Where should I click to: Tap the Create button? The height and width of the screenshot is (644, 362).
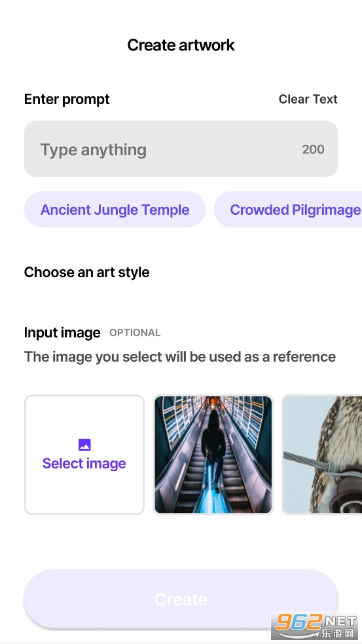(x=181, y=599)
